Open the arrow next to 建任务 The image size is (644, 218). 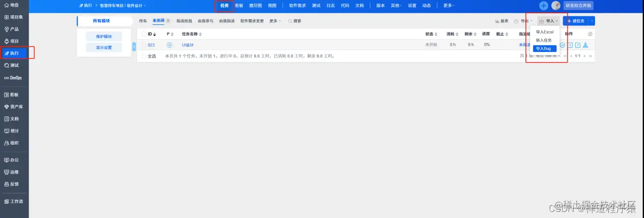[592, 21]
